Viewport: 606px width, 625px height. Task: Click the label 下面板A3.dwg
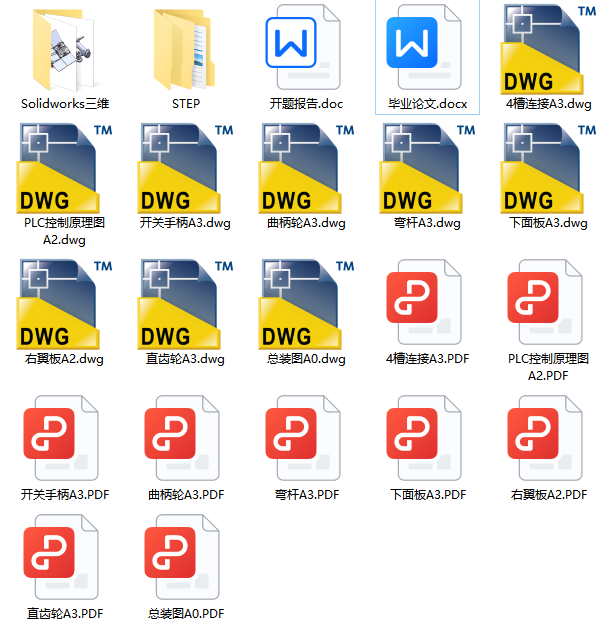[x=548, y=222]
